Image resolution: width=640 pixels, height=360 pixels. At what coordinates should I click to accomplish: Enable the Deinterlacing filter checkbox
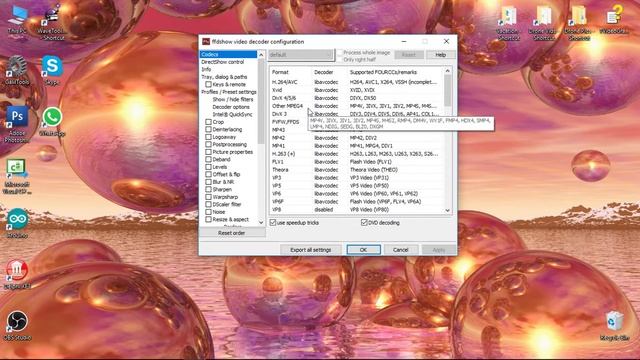pos(208,129)
